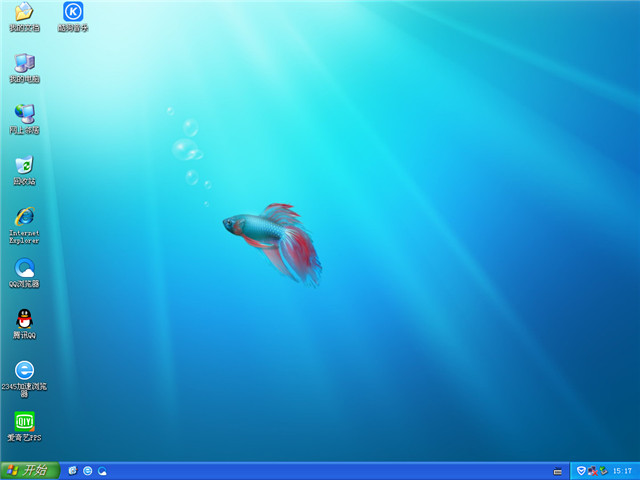Open the keyboard language bar icon
This screenshot has height=480, width=640.
(x=558, y=471)
